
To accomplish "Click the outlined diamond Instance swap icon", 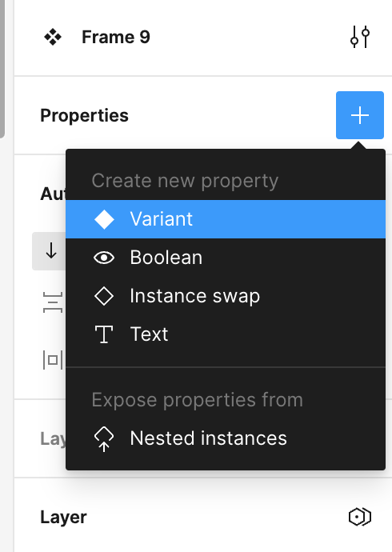I will (104, 296).
